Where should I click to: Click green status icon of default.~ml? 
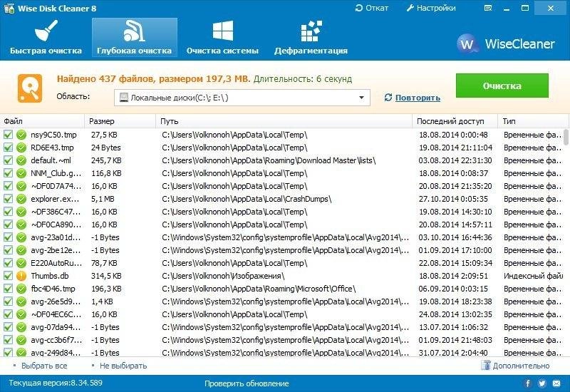click(21, 160)
